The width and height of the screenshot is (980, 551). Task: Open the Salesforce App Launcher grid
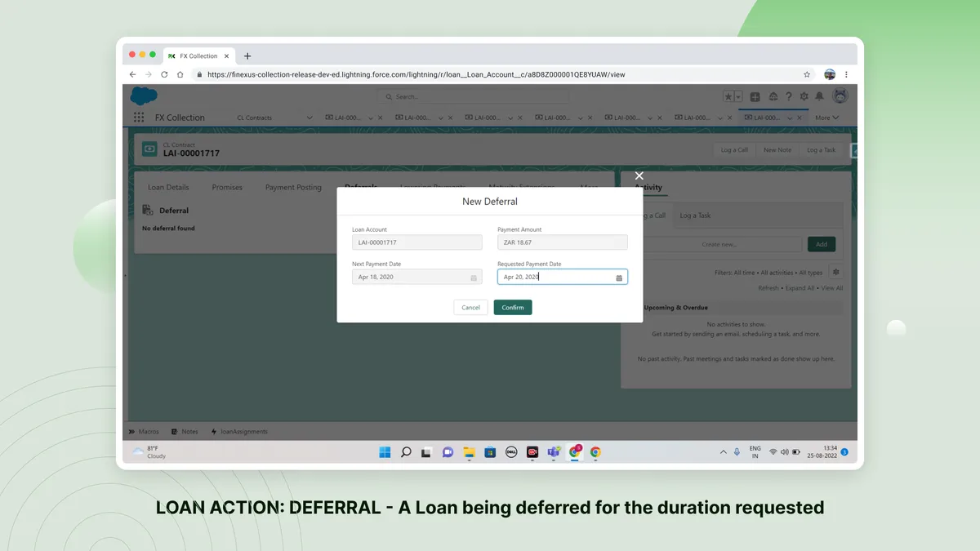pyautogui.click(x=139, y=118)
